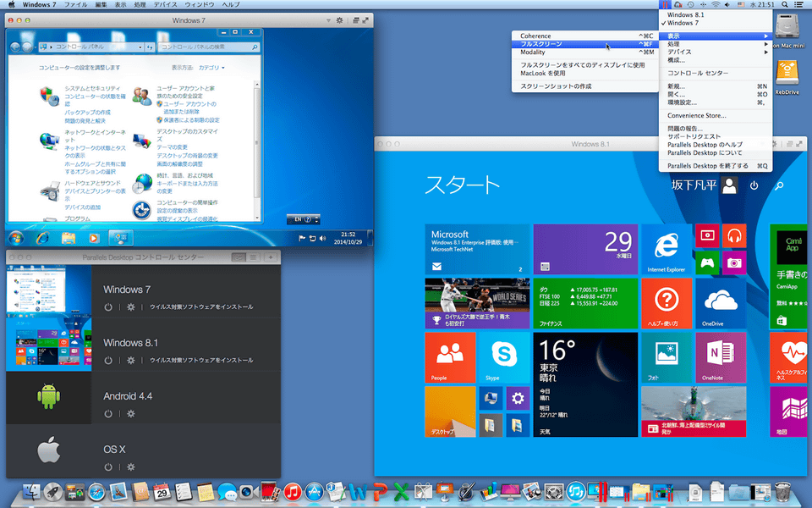
Task: Switch Control Center to thumbnail view
Action: click(239, 257)
